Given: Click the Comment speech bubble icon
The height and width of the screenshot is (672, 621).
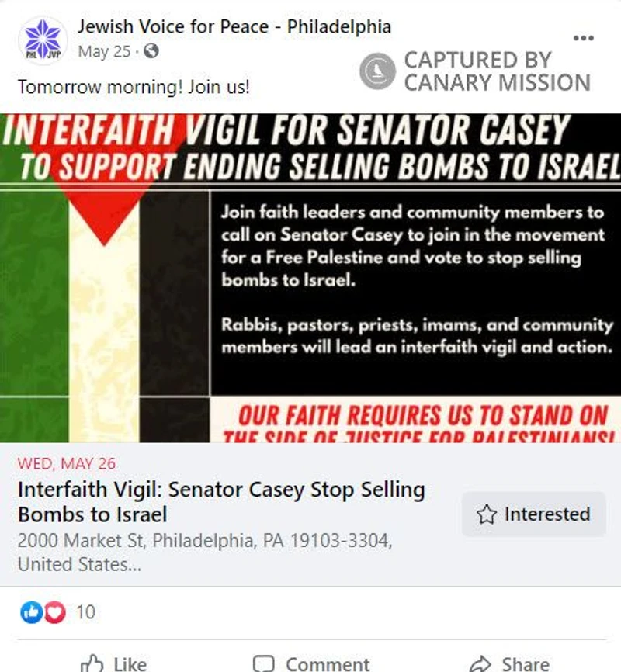Looking at the screenshot, I should (x=263, y=664).
